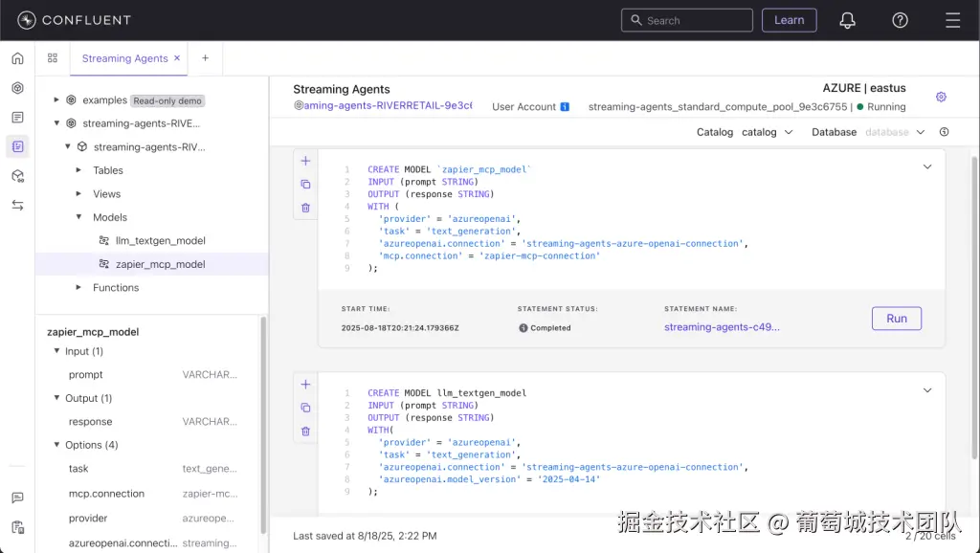
Task: Open the Catalog dropdown
Action: pyautogui.click(x=768, y=132)
